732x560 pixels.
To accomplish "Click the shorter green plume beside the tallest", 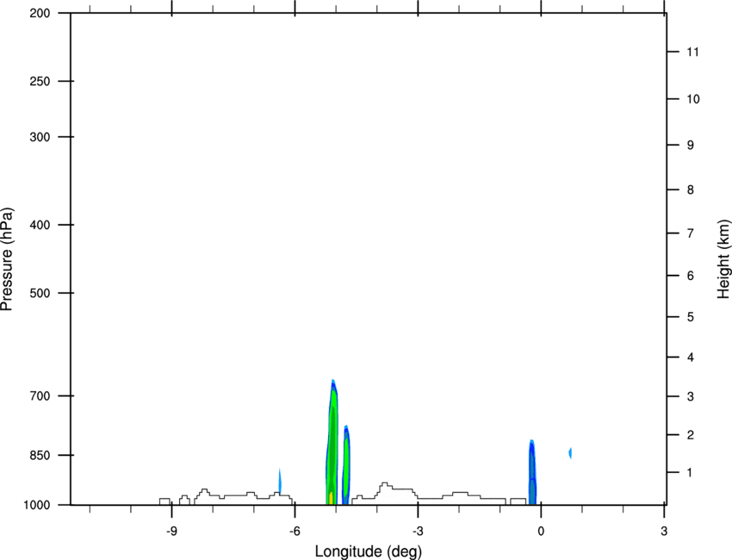I will coord(346,465).
